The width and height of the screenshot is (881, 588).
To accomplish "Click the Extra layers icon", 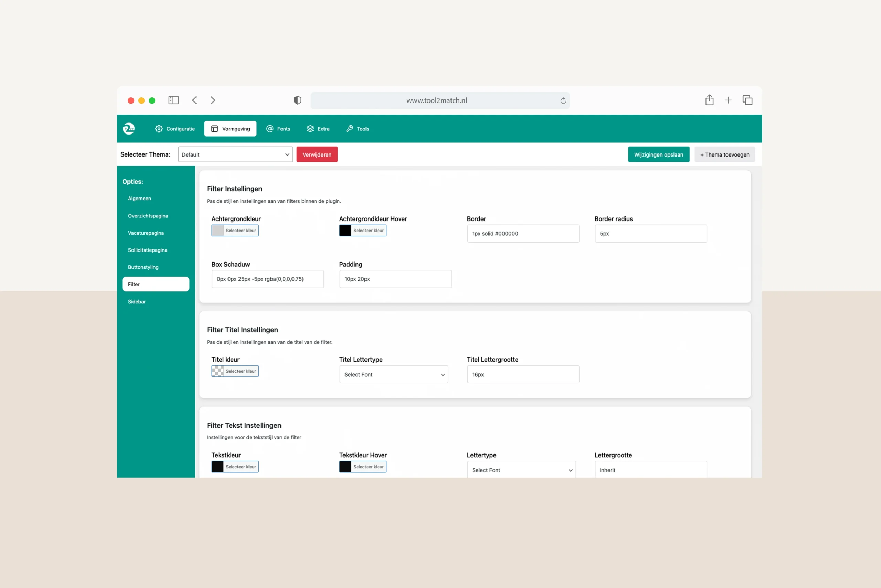I will click(x=310, y=129).
